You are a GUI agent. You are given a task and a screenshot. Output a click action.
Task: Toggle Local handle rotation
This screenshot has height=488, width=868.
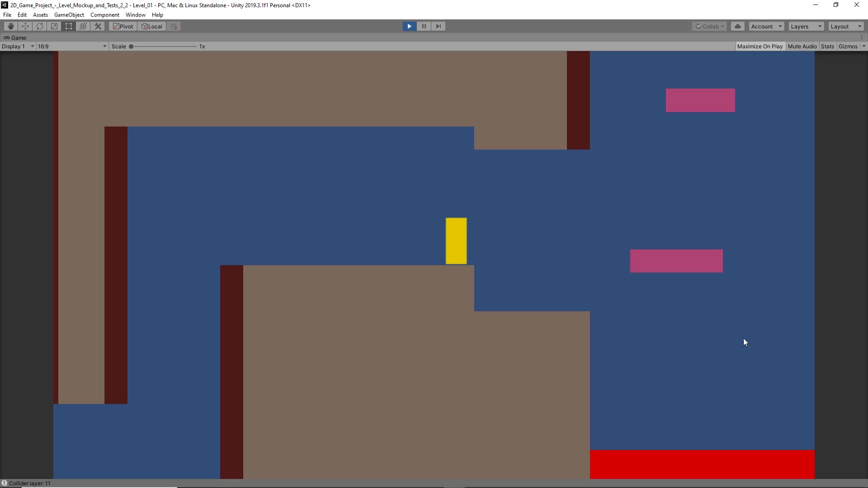(x=152, y=26)
